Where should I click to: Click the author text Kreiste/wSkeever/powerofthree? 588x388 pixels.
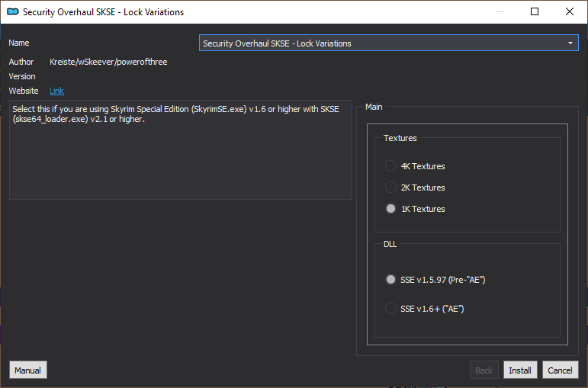point(108,62)
